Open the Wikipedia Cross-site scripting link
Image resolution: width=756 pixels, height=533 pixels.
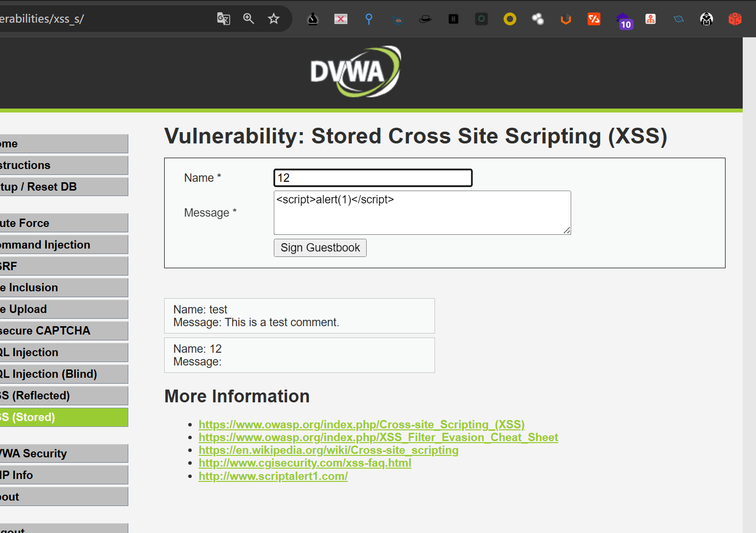[328, 450]
